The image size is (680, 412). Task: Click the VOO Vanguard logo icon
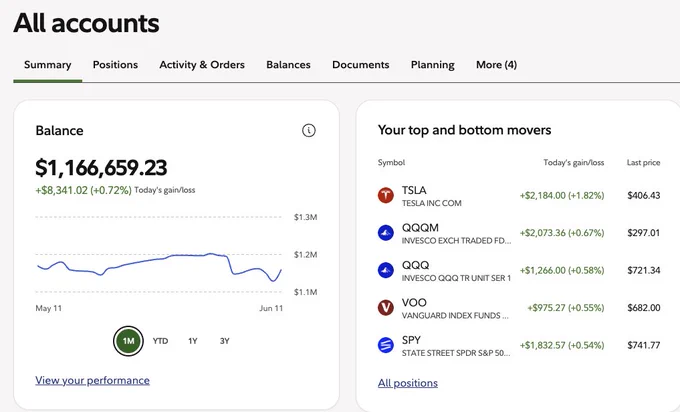click(x=386, y=308)
